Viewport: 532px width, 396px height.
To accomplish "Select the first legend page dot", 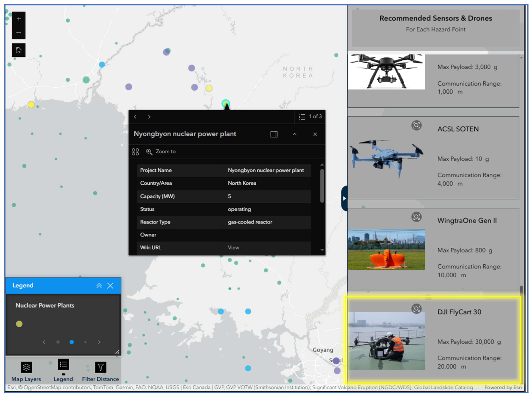I will (x=58, y=342).
